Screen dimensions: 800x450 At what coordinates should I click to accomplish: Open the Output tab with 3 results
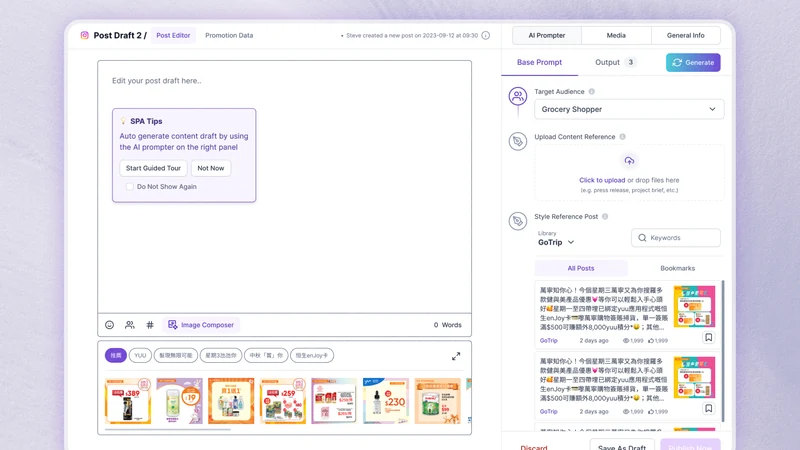pos(615,62)
